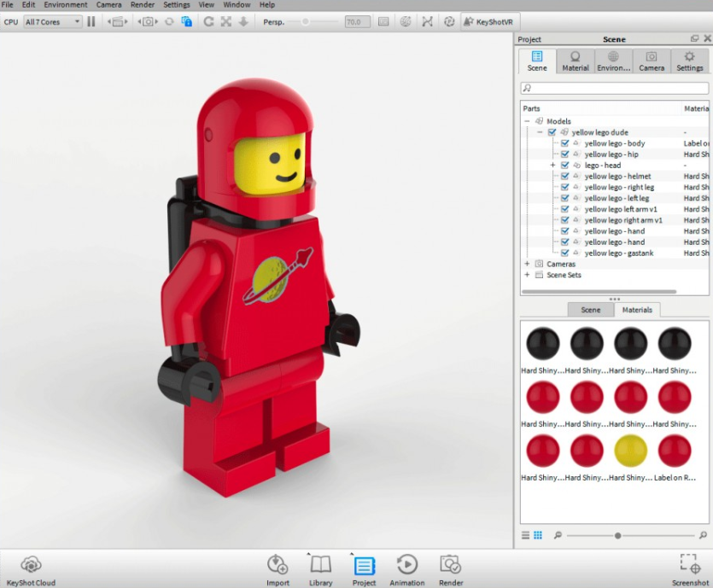Image resolution: width=713 pixels, height=588 pixels.
Task: Toggle the camera lock icon
Action: [186, 22]
